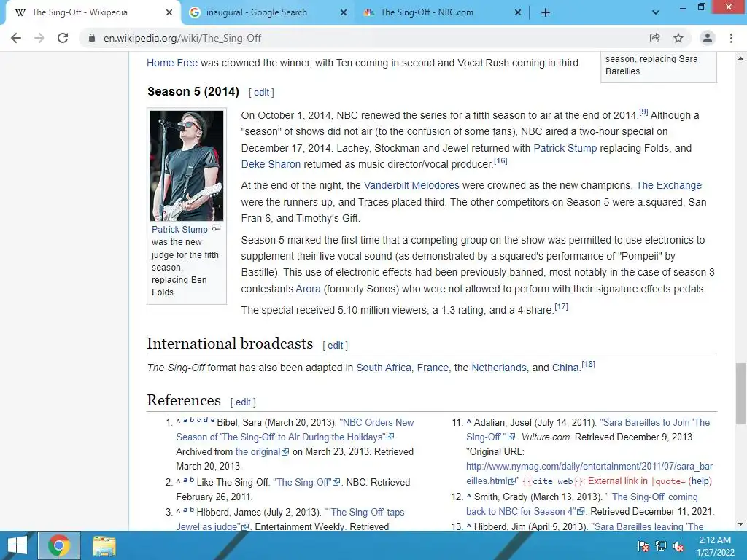Open the Chrome three-dot menu
The height and width of the screenshot is (560, 747).
point(731,38)
